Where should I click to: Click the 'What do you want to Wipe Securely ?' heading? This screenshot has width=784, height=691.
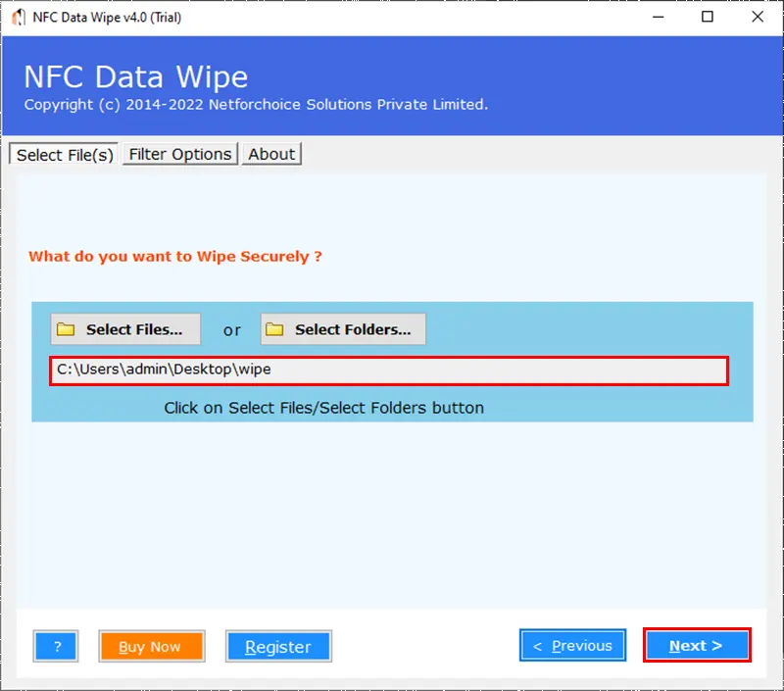(175, 257)
